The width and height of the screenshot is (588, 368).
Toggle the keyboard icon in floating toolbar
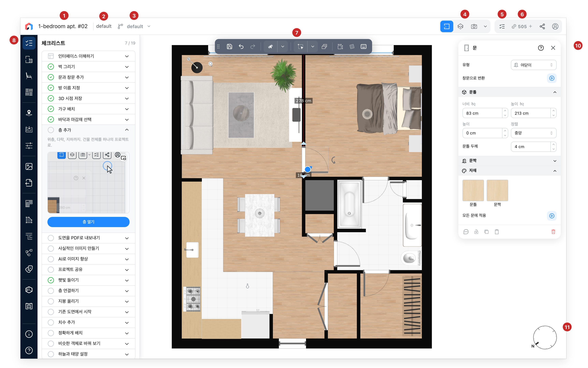pyautogui.click(x=363, y=47)
